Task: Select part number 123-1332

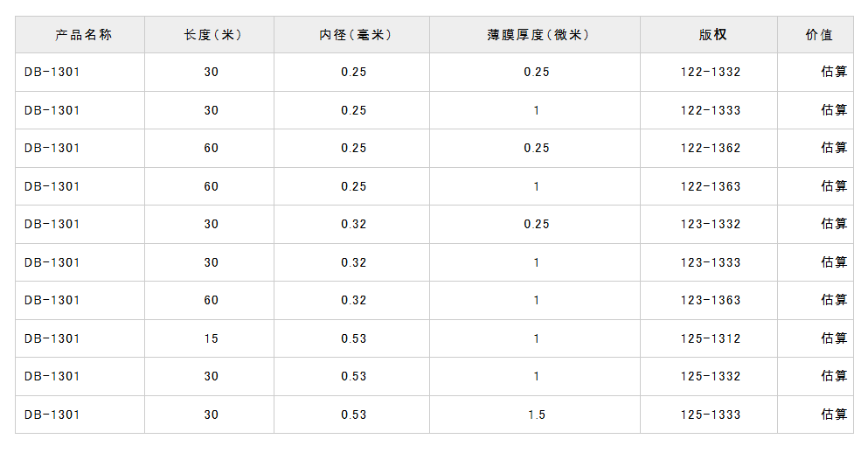Action: pos(711,224)
